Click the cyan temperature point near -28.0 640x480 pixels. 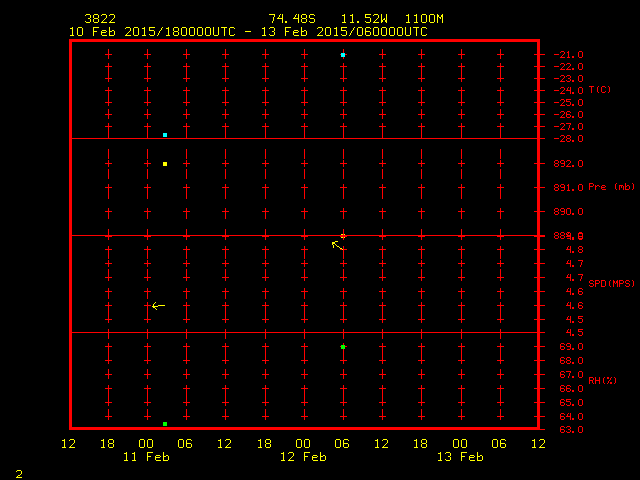click(165, 134)
